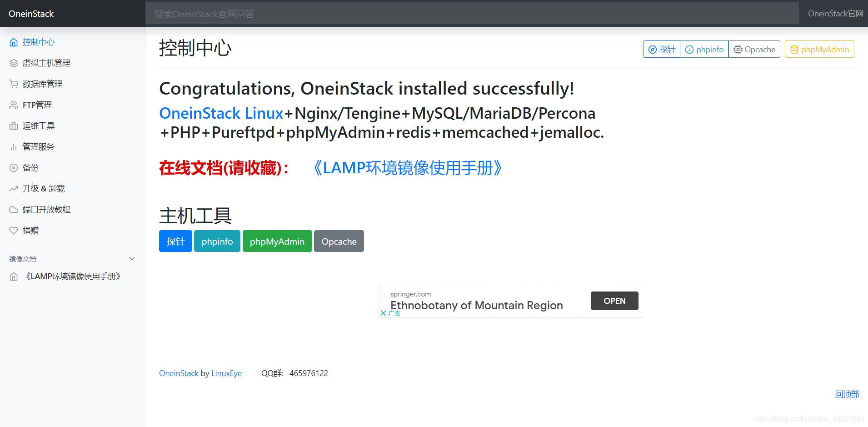Click the info icon in the top phpinfo button

(689, 50)
